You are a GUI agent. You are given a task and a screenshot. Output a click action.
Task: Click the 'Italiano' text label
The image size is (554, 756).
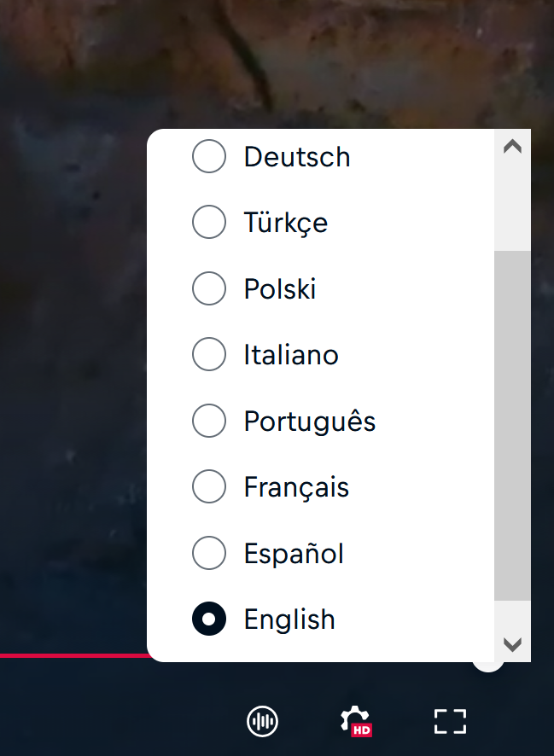tap(291, 355)
